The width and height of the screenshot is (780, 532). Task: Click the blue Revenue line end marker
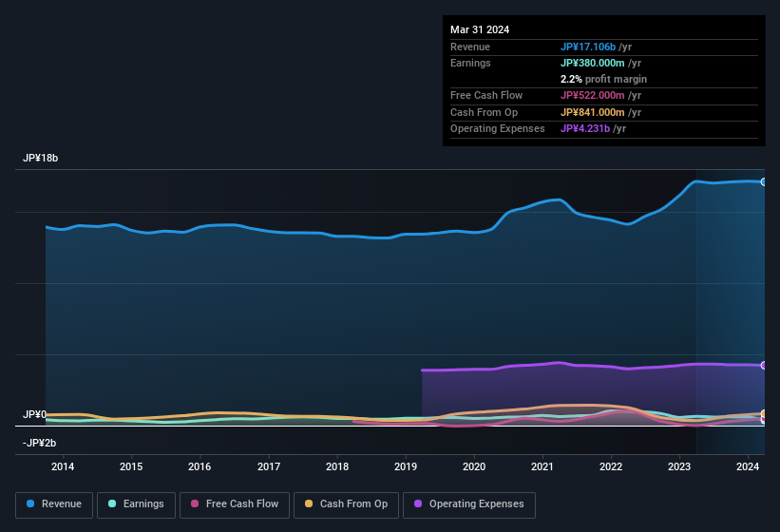[763, 181]
